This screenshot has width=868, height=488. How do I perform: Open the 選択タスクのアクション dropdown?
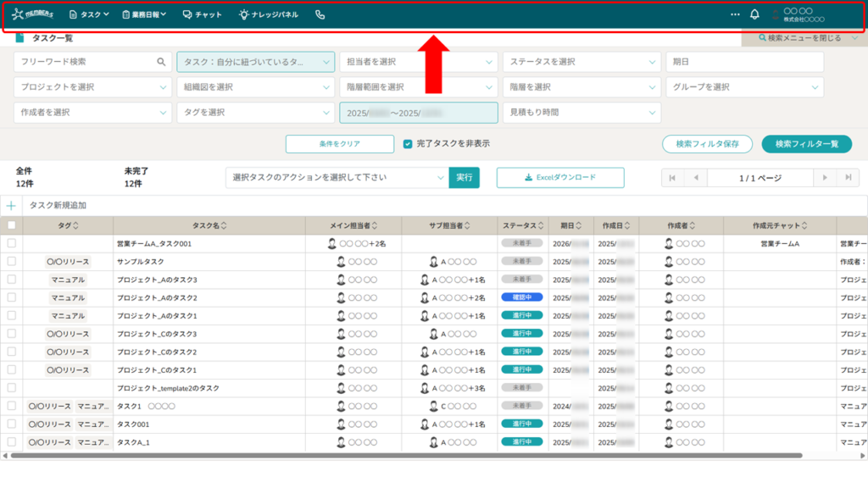click(337, 177)
